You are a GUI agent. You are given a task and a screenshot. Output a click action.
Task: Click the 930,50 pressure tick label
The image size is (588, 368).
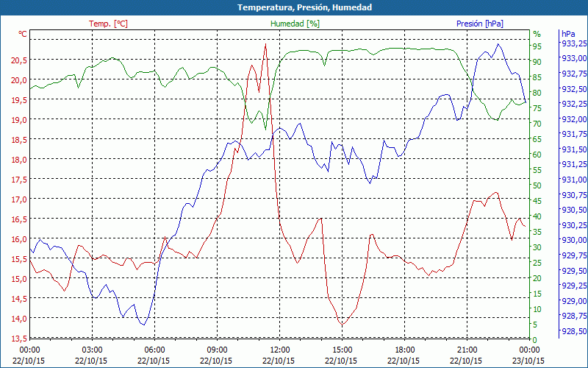574,210
